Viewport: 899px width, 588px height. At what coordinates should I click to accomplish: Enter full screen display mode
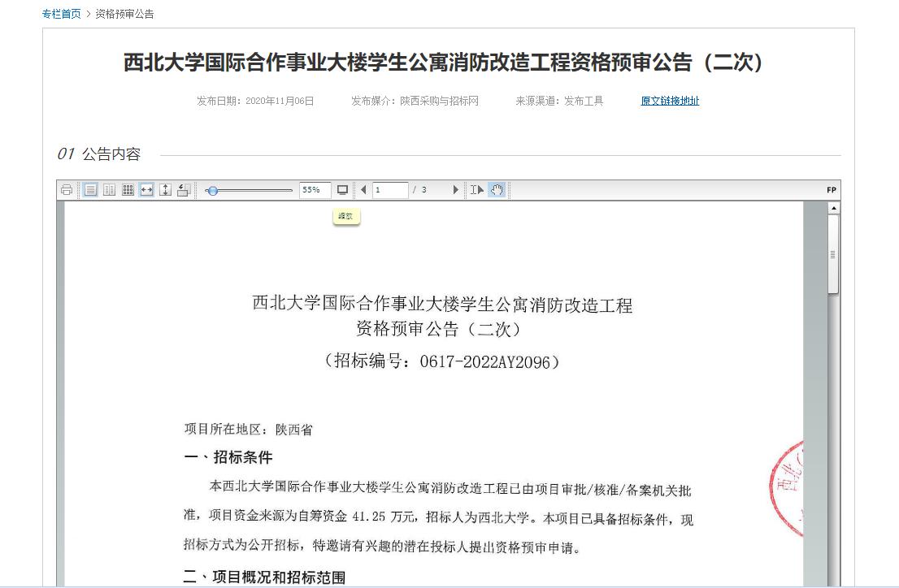342,190
